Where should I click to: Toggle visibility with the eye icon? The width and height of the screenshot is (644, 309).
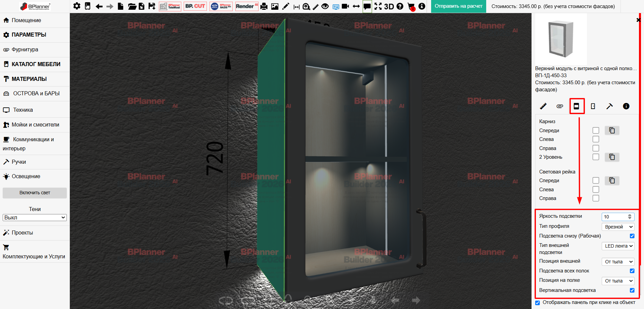click(325, 6)
